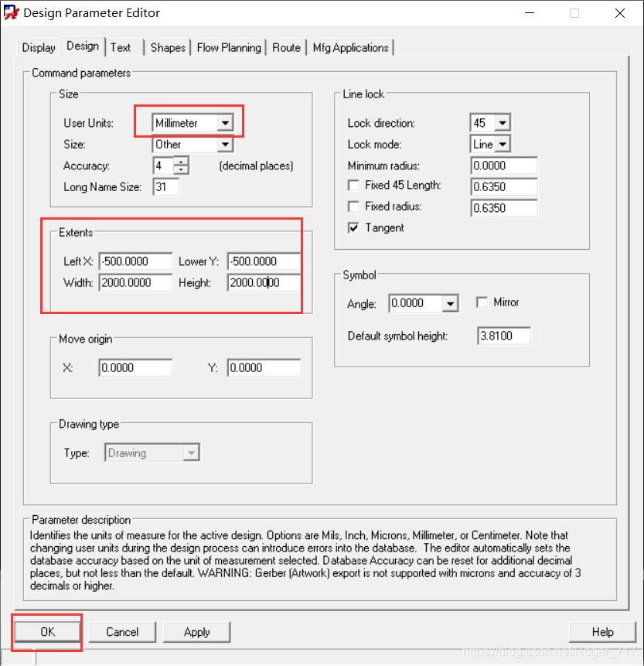644x666 pixels.
Task: Enable the Fixed 45 Length checkbox
Action: click(x=353, y=186)
